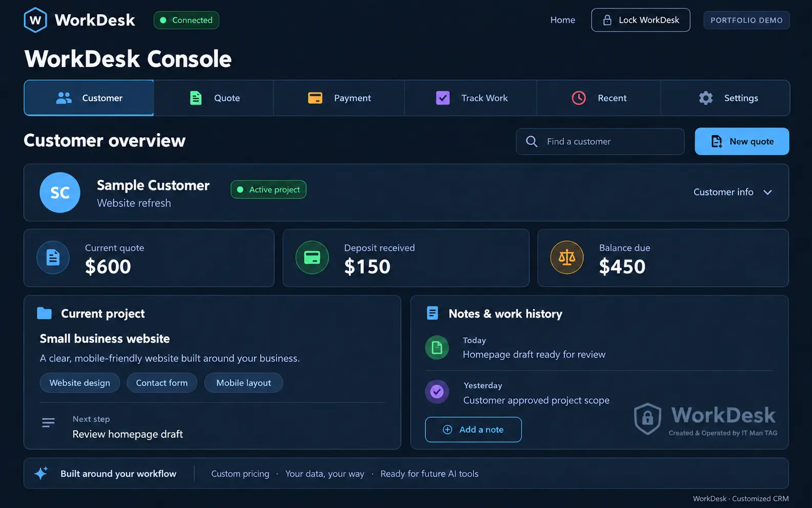The image size is (812, 508).
Task: Click the scales icon for Balance due
Action: click(x=567, y=257)
